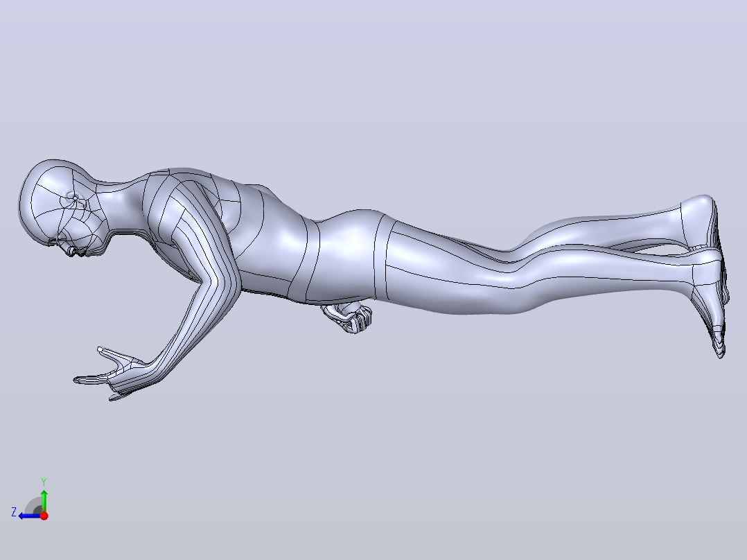
Task: Select the mannequin's head
Action: 62,207
